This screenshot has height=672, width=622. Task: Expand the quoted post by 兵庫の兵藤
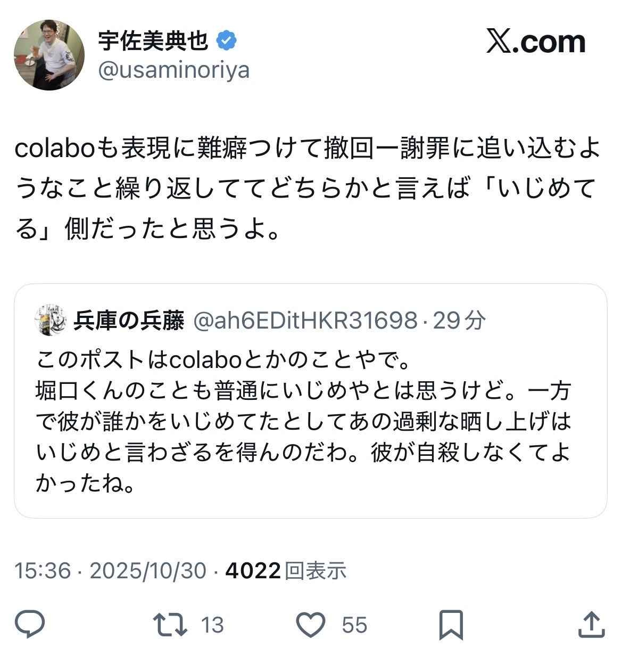coord(311,399)
